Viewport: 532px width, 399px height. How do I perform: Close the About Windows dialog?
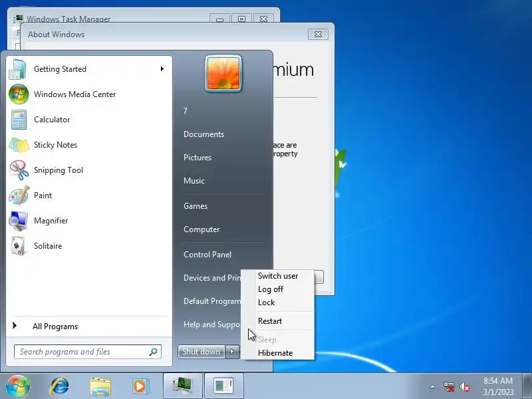(x=318, y=35)
